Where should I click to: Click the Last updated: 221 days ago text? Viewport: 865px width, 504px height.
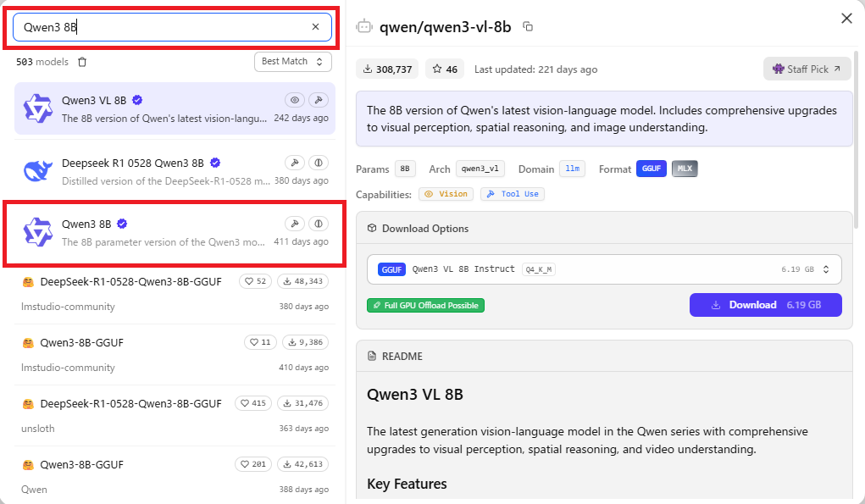535,69
